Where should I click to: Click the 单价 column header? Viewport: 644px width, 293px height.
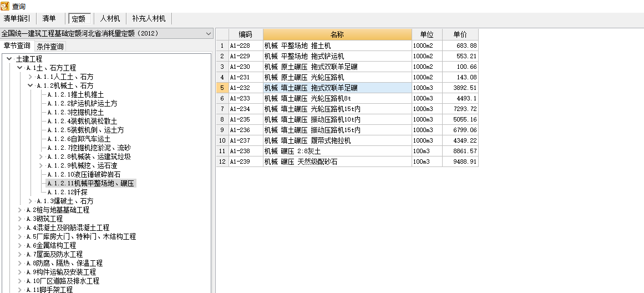tap(460, 34)
